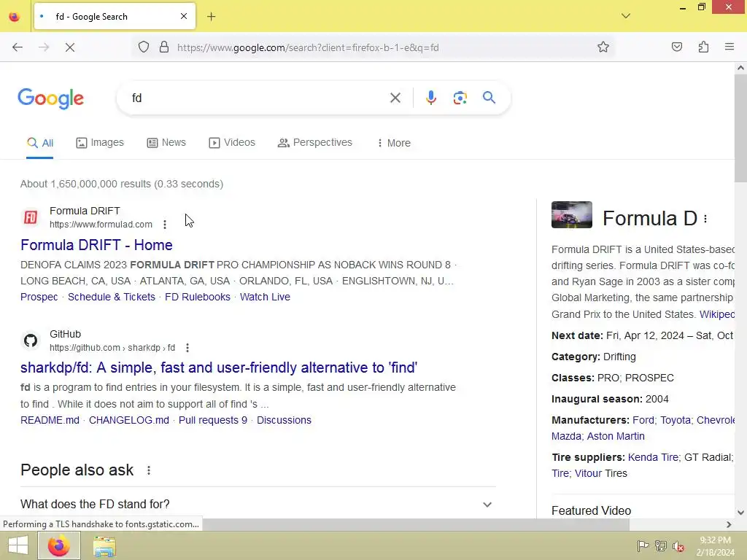Click the Firefox address bar URL
The width and height of the screenshot is (747, 560).
pyautogui.click(x=308, y=47)
